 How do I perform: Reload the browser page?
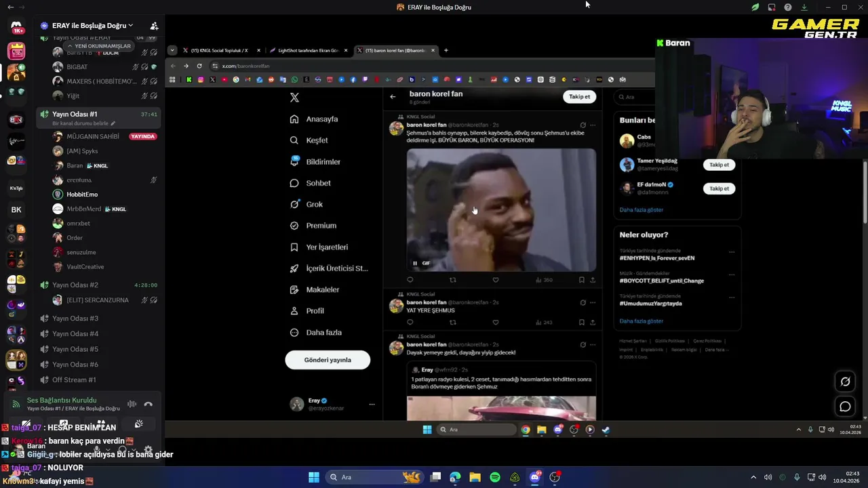coord(199,66)
